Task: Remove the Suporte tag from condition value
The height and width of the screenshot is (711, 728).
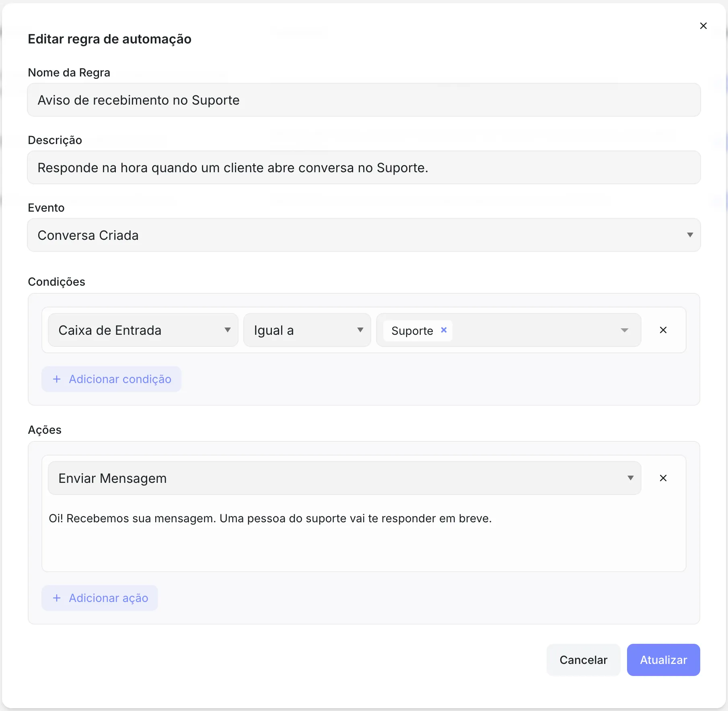Action: (444, 330)
